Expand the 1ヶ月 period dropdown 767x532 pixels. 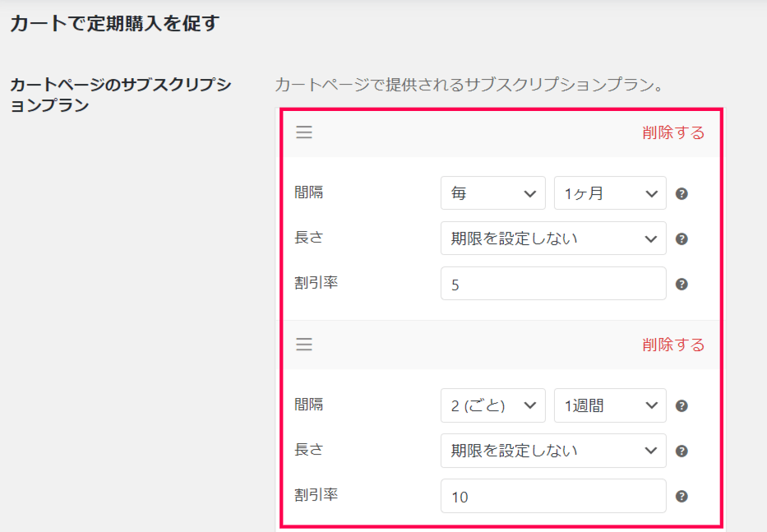tap(610, 193)
